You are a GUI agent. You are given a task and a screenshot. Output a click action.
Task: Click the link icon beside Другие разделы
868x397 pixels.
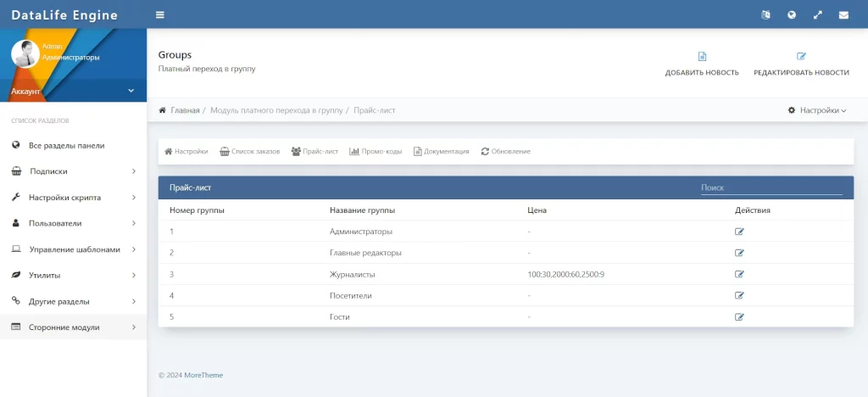[x=16, y=301]
